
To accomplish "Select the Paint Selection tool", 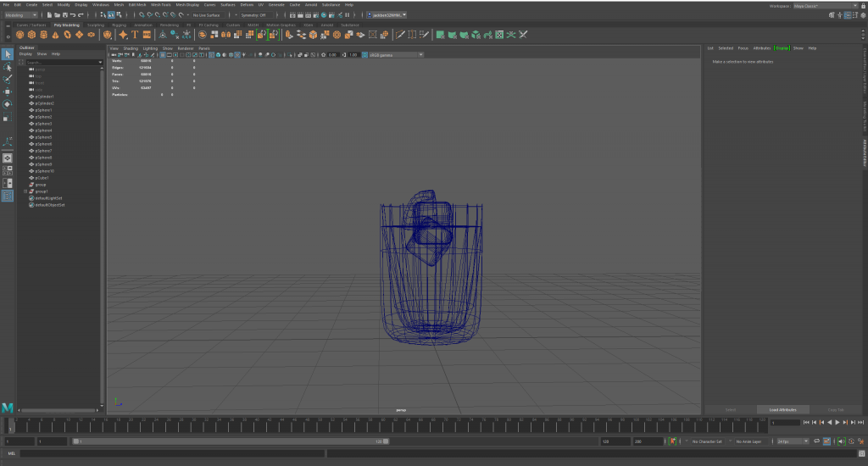I will pyautogui.click(x=8, y=79).
